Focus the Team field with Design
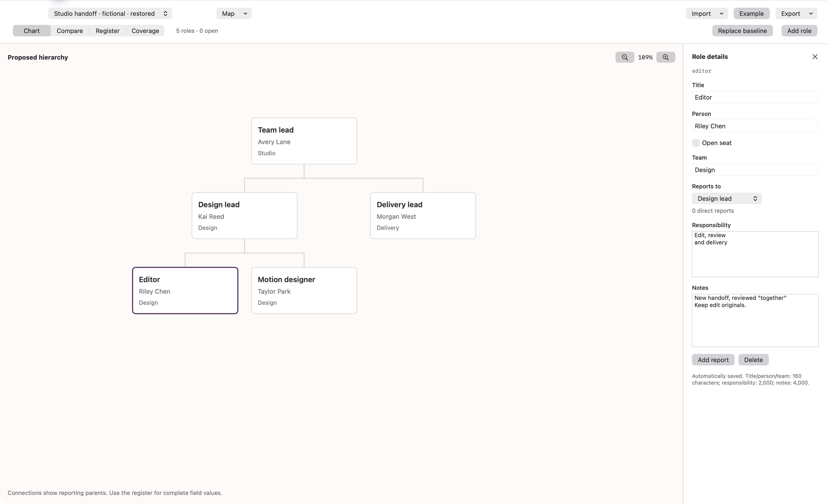 click(755, 170)
